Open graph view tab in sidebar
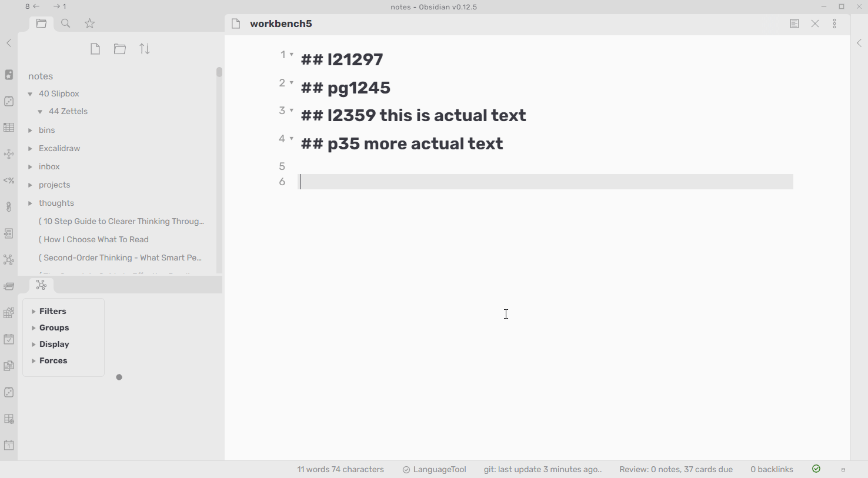This screenshot has height=478, width=868. click(x=41, y=285)
